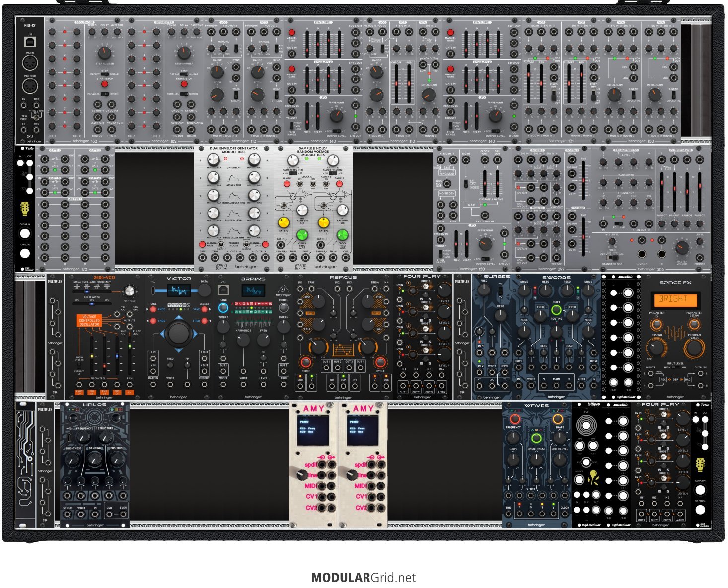Click the blue Bank button on Brains

pyautogui.click(x=223, y=308)
